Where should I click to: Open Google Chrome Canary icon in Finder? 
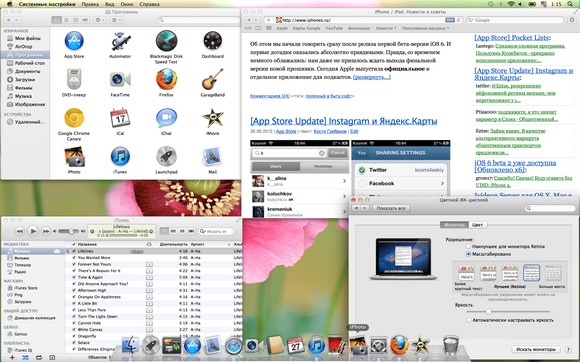pos(74,118)
